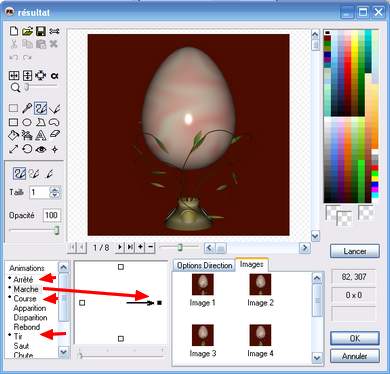Select the eraser tool
The width and height of the screenshot is (390, 374).
pyautogui.click(x=54, y=134)
